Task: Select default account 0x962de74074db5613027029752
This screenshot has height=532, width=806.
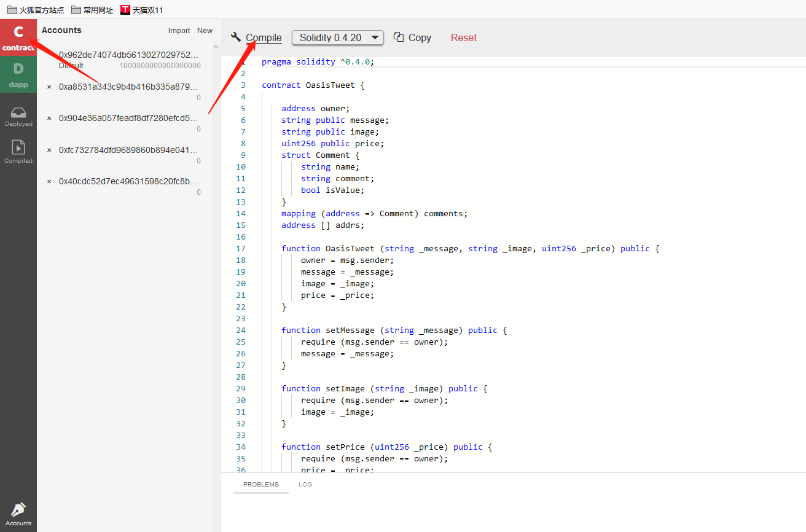Action: (x=129, y=55)
